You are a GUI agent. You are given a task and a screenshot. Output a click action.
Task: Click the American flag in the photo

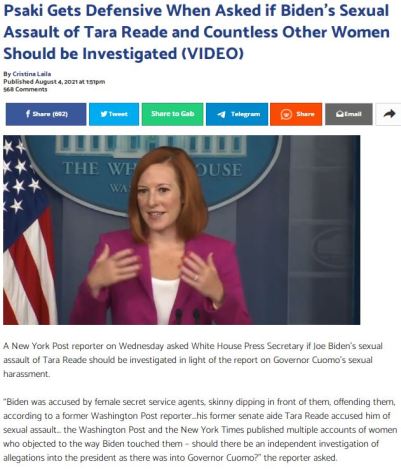28,230
